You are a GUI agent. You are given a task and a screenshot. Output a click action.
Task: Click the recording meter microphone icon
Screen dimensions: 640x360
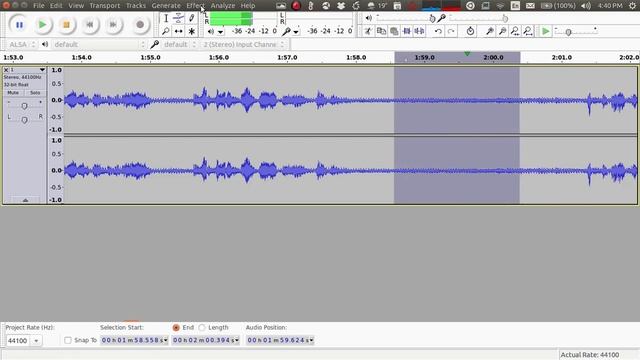tap(286, 31)
